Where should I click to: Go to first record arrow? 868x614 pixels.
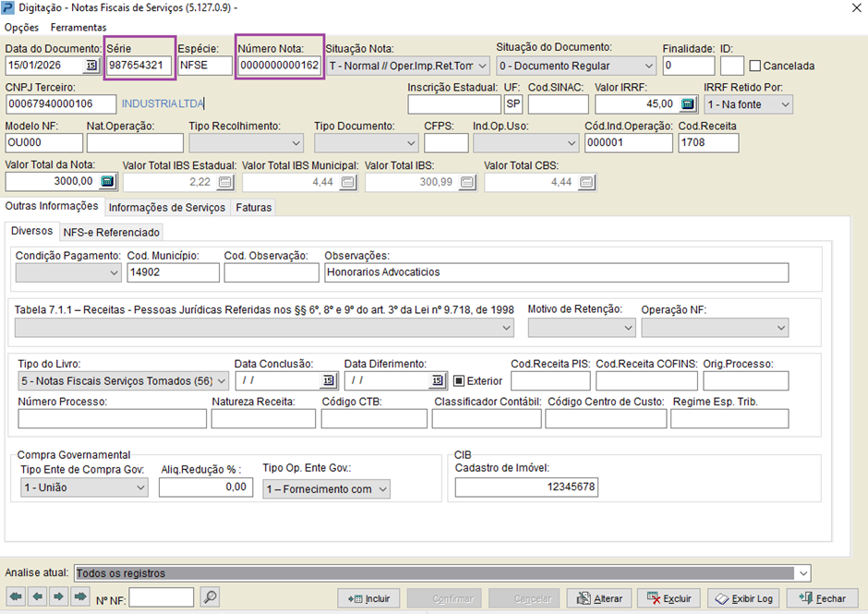point(16,596)
